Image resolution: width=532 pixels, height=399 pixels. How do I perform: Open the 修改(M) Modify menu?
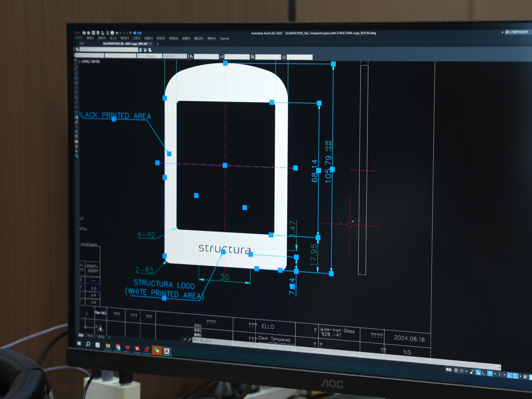tap(173, 38)
